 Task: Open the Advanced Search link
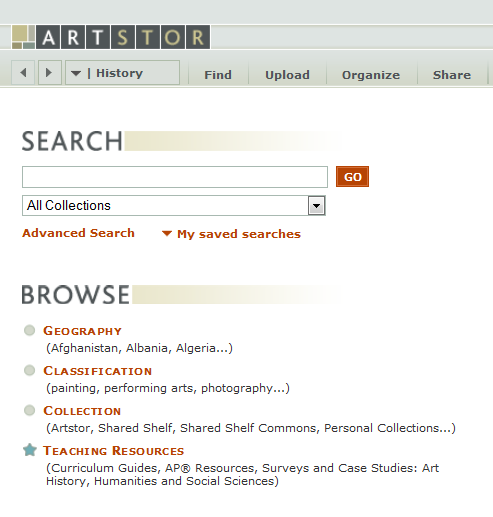(78, 233)
